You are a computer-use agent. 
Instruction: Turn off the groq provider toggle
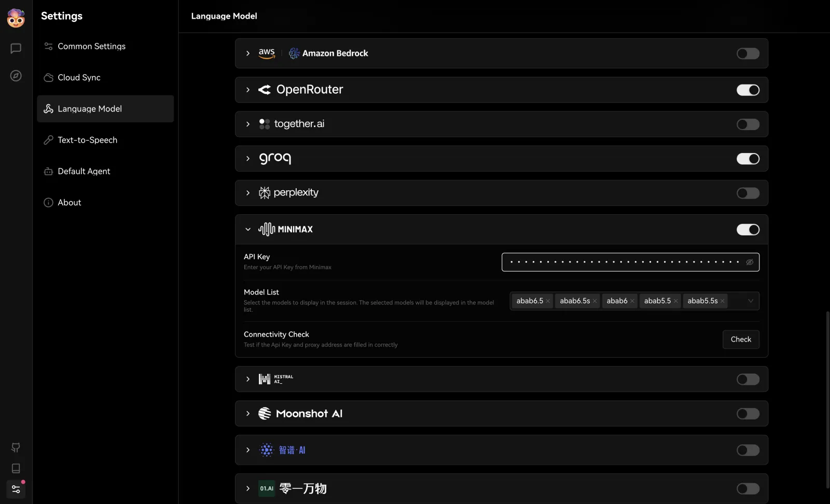pos(748,159)
